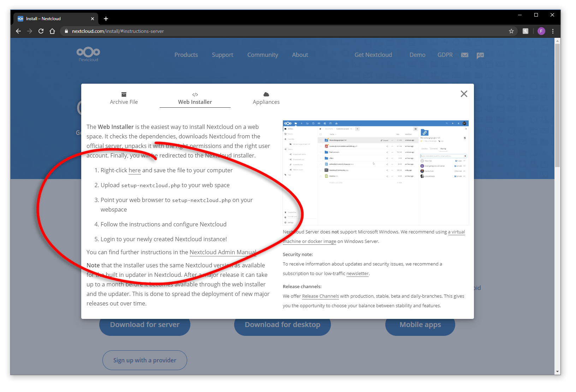Image resolution: width=576 pixels, height=392 pixels.
Task: Open the purple profile avatar
Action: (541, 31)
